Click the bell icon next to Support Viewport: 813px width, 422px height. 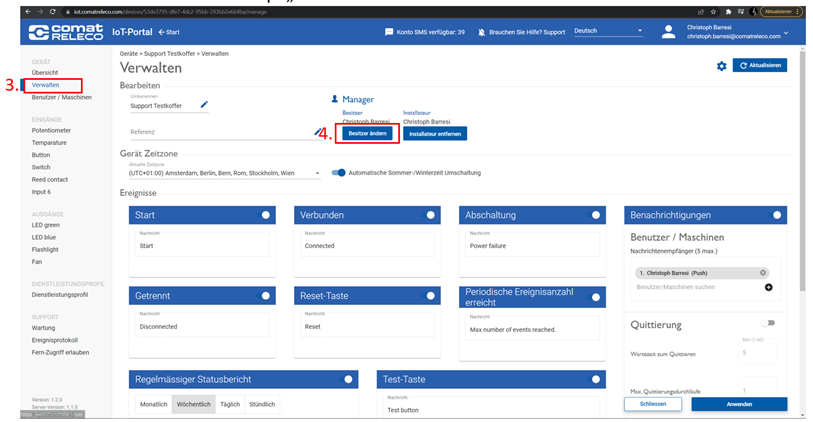tap(482, 32)
